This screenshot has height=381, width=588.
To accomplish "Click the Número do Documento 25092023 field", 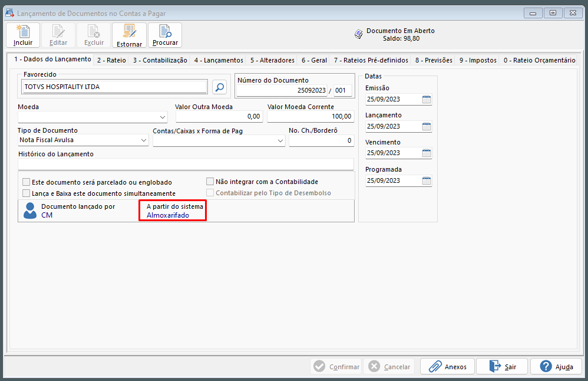I will click(x=282, y=90).
